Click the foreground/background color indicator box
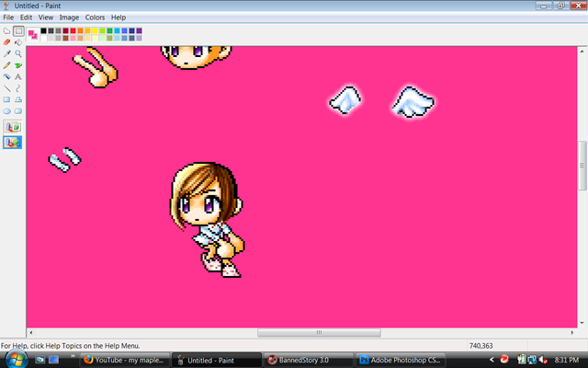This screenshot has height=368, width=588. [33, 34]
